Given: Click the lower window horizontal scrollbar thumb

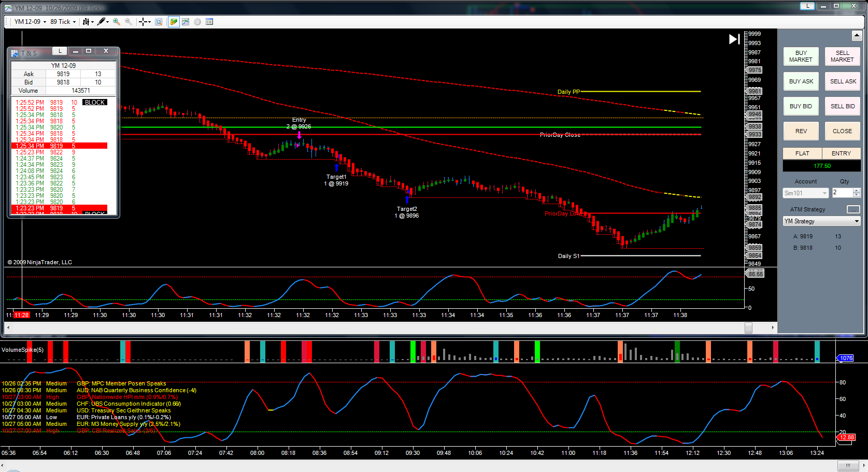Looking at the screenshot, I should point(848,465).
